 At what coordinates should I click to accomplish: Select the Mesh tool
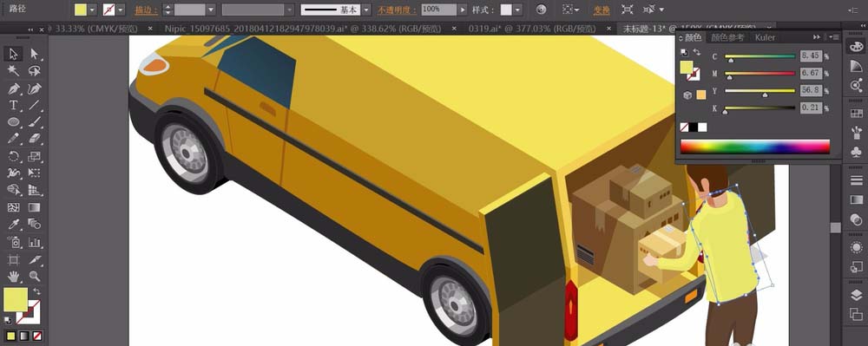click(x=13, y=207)
